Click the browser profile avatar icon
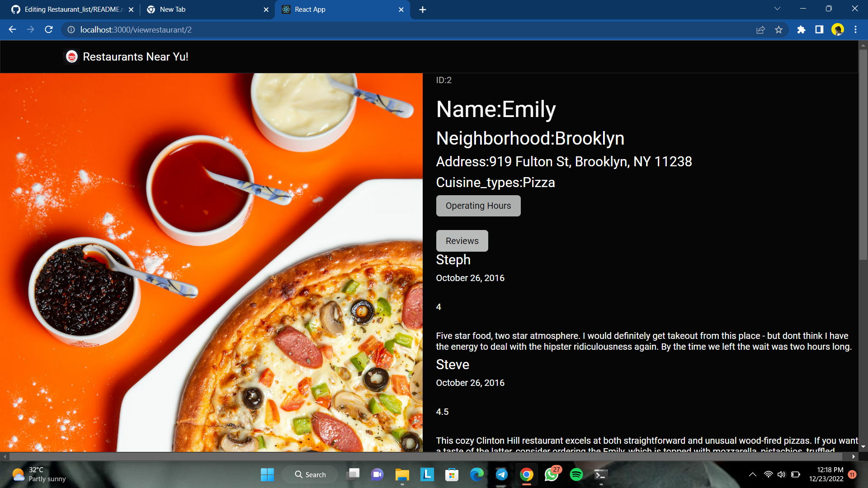Viewport: 868px width, 488px height. 838,30
